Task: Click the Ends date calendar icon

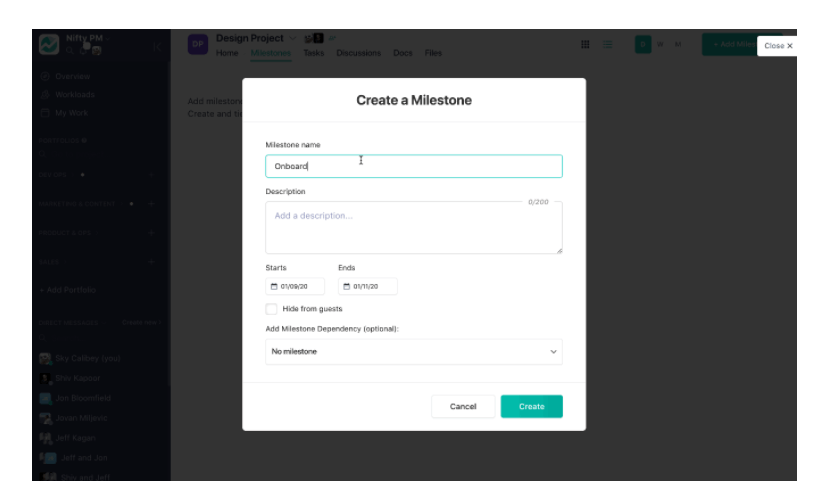Action: pyautogui.click(x=346, y=287)
